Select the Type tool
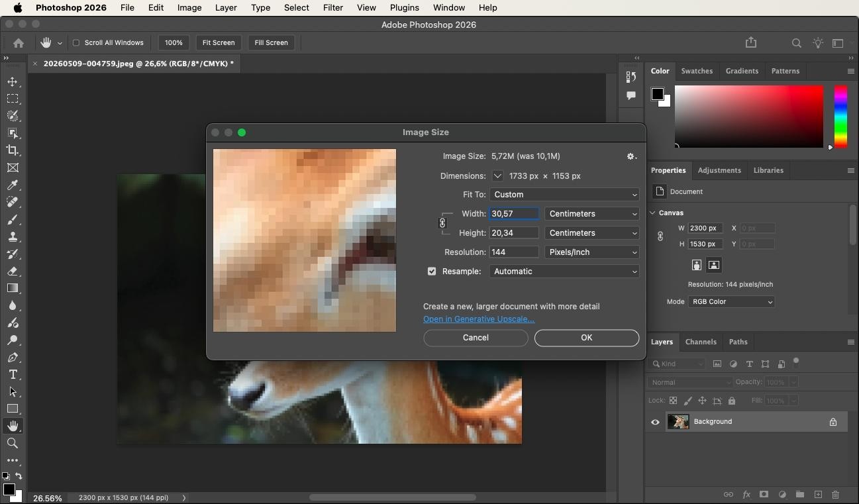Screen dimensions: 859x504 pos(13,374)
